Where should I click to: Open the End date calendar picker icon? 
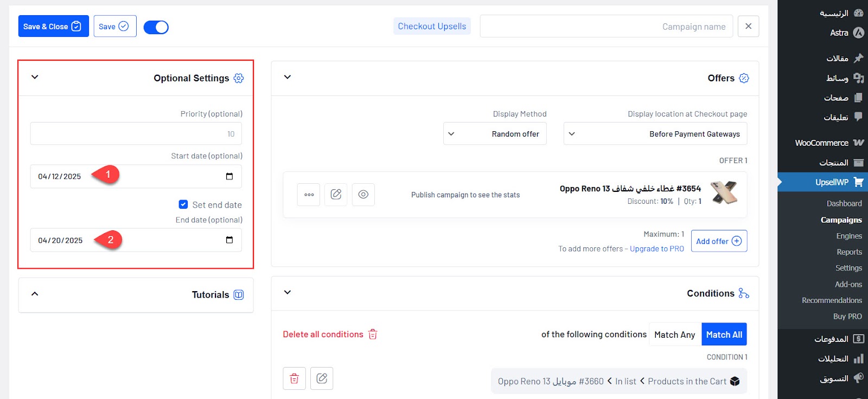pos(229,240)
